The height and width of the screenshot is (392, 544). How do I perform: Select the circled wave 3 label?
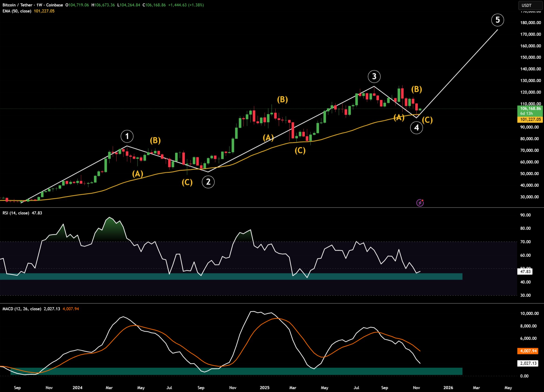pyautogui.click(x=374, y=76)
